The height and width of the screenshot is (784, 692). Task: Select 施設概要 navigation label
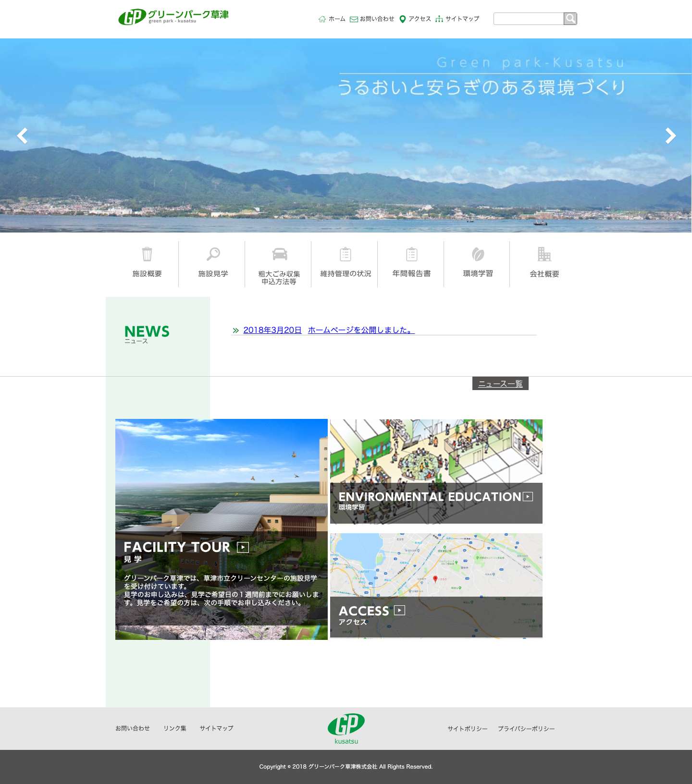pos(147,274)
